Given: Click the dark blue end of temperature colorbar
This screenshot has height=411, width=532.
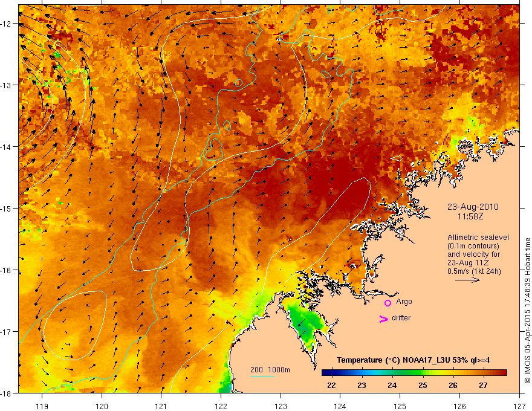Looking at the screenshot, I should [326, 372].
